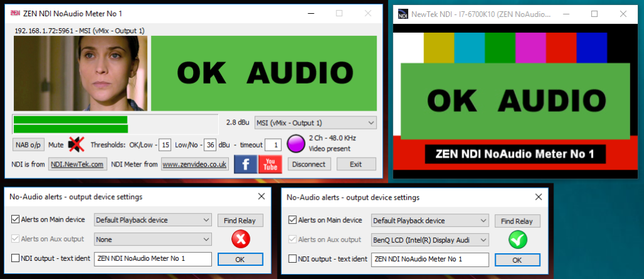Open the YouTube icon link
This screenshot has width=644, height=279.
point(270,164)
